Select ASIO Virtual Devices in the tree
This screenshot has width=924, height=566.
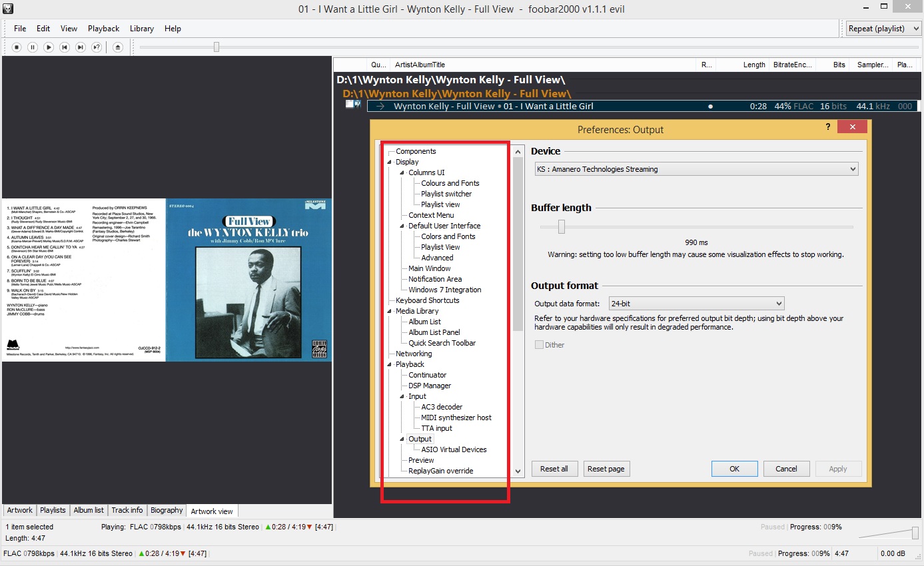click(454, 450)
